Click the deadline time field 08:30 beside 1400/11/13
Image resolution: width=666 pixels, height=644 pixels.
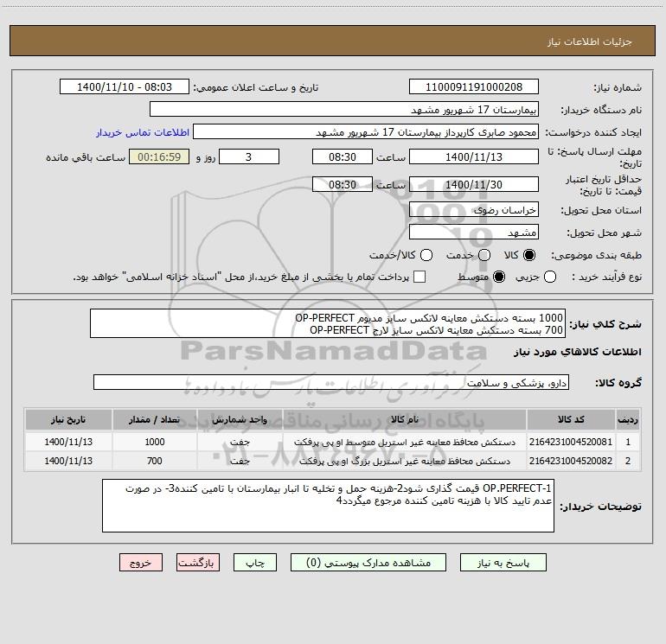(x=343, y=156)
